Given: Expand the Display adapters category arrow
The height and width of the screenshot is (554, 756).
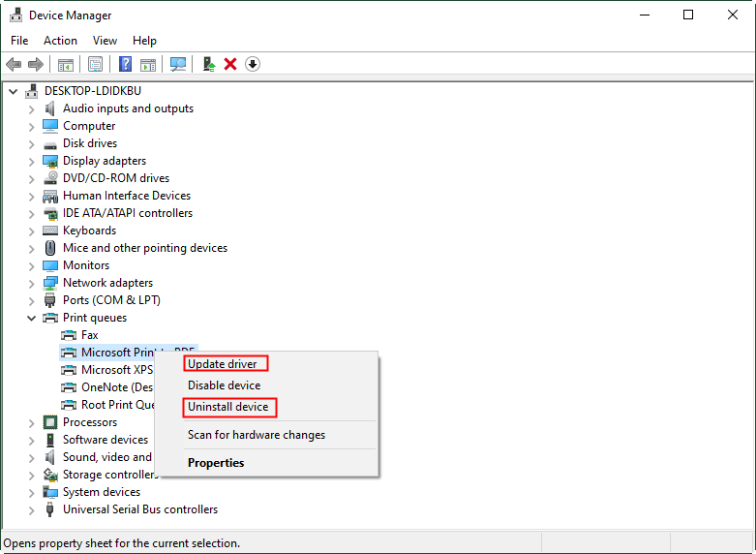Looking at the screenshot, I should [31, 161].
